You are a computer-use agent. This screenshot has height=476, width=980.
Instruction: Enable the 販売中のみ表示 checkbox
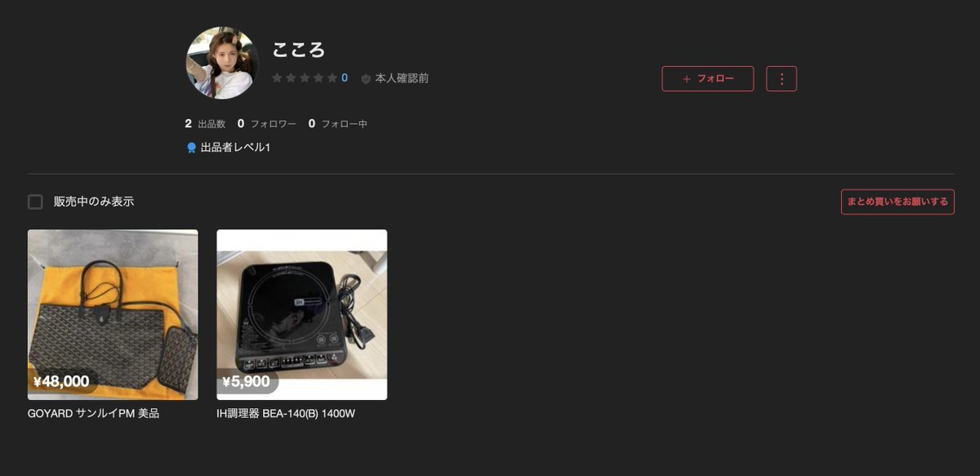point(35,202)
